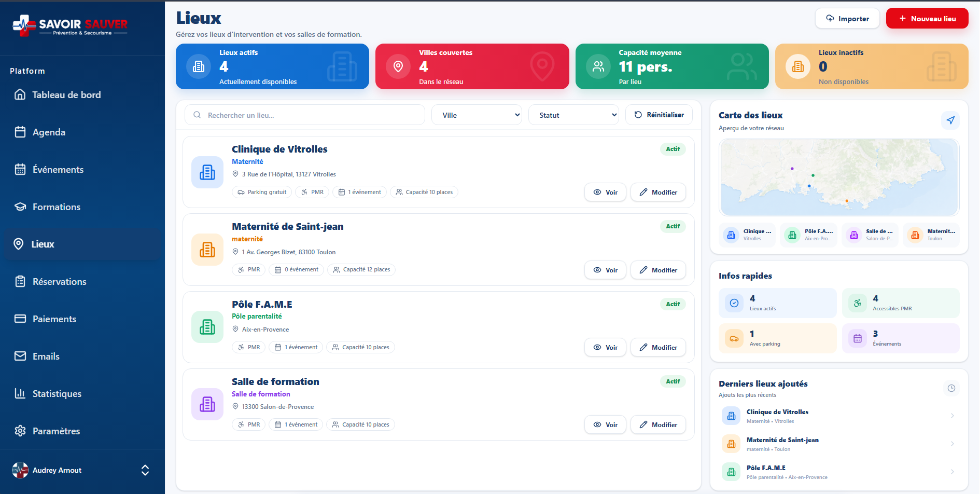Click Actif badge on Clinique de Vitrolles

[x=673, y=149]
